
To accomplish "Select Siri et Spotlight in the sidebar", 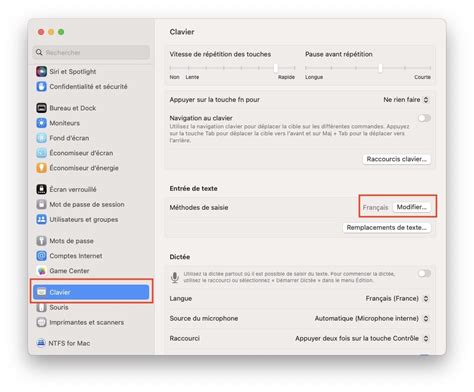I will coord(91,71).
